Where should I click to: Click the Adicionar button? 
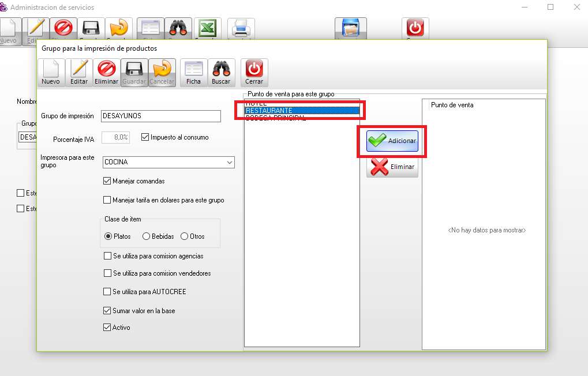click(392, 141)
